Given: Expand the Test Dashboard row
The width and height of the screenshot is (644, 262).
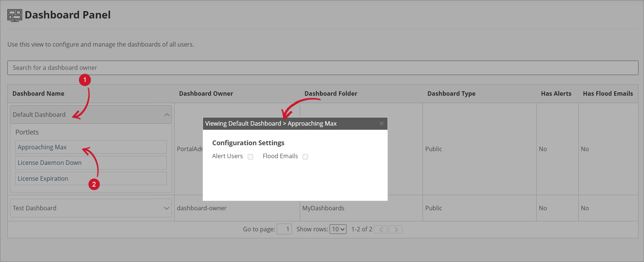Looking at the screenshot, I should (167, 208).
